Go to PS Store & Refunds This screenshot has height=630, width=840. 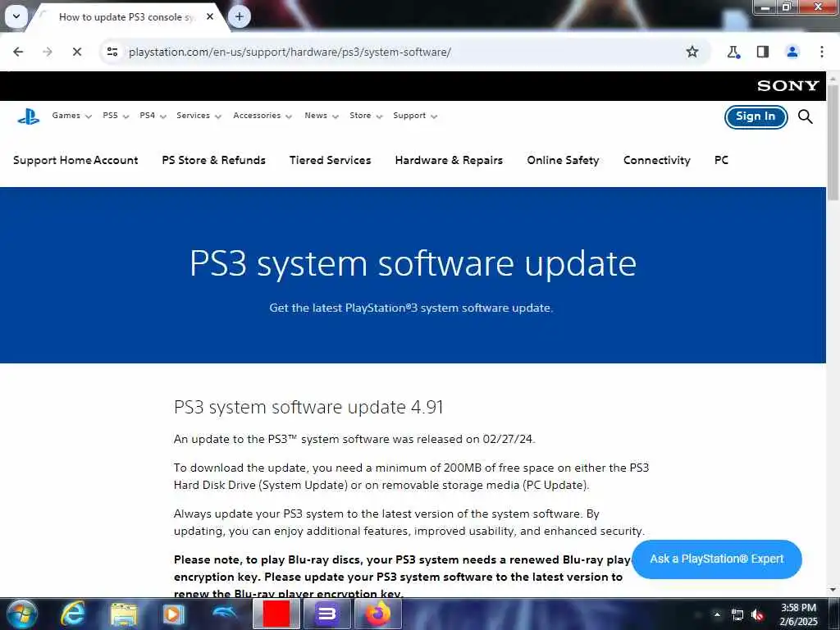[214, 160]
